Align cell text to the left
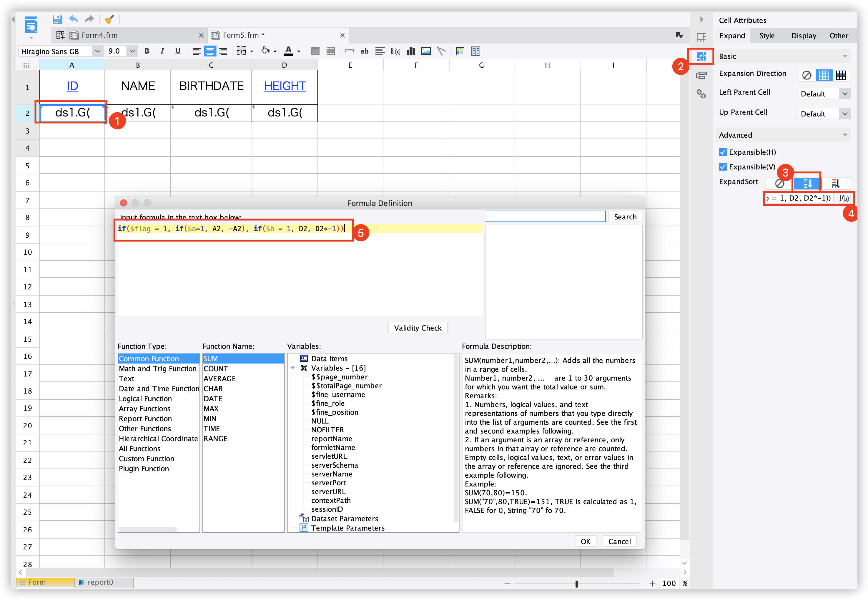This screenshot has width=868, height=600. pos(197,51)
